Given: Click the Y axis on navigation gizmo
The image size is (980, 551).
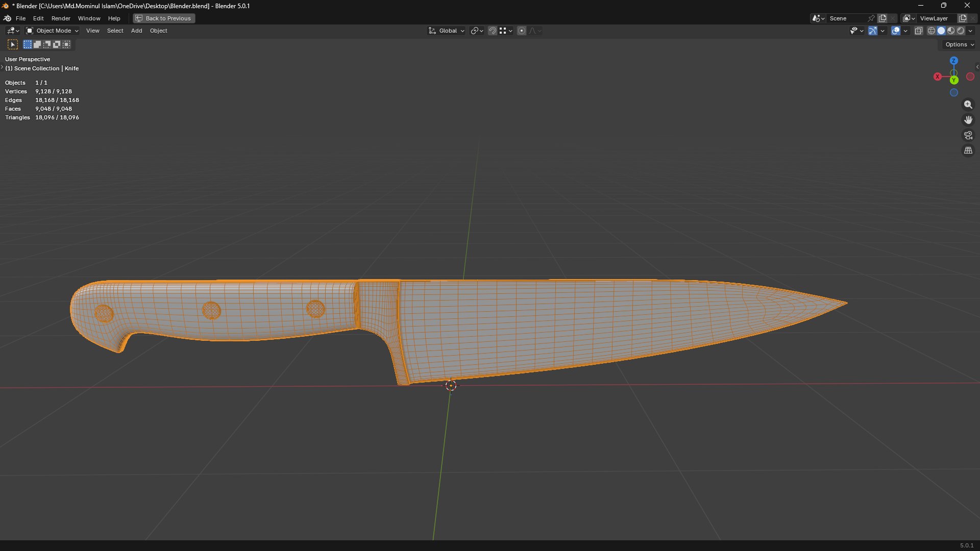Looking at the screenshot, I should (954, 80).
